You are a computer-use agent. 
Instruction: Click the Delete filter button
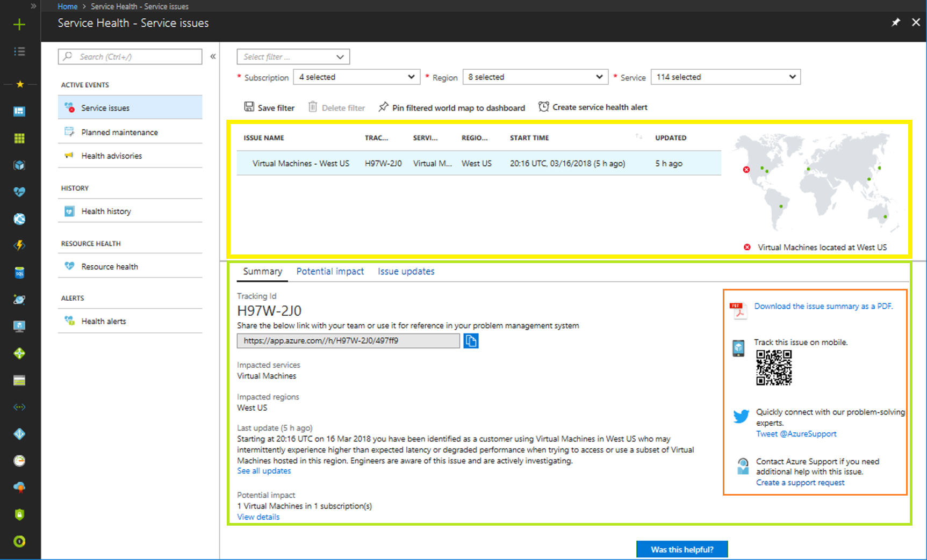[337, 107]
